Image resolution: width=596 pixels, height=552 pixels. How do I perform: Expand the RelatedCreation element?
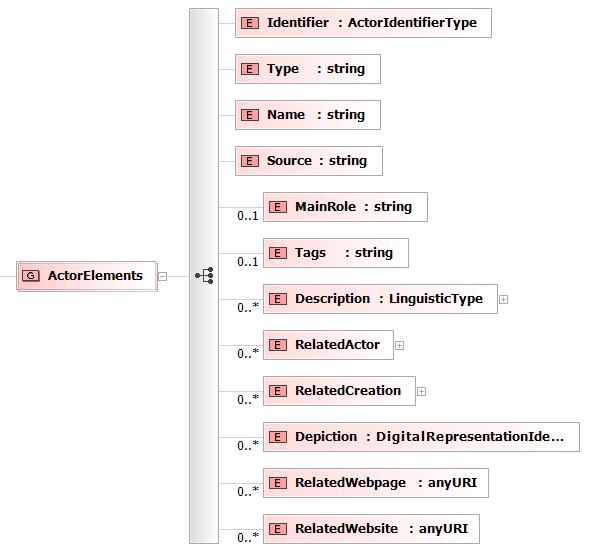[x=421, y=392]
